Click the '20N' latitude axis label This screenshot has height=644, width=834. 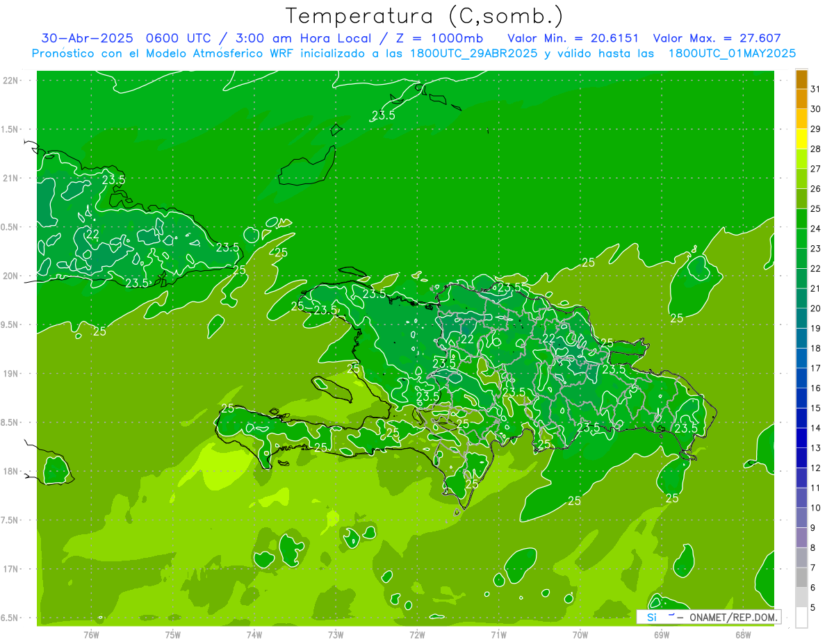pyautogui.click(x=11, y=276)
